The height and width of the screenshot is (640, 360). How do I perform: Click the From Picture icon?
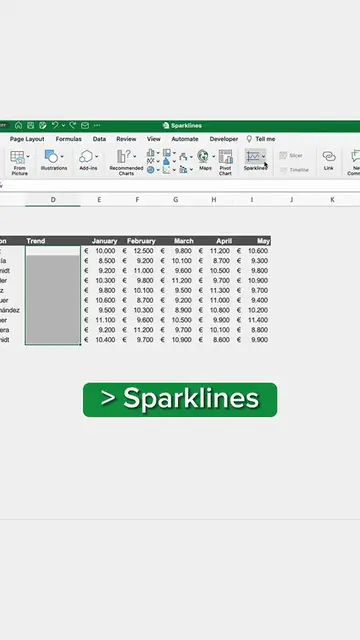pyautogui.click(x=17, y=157)
